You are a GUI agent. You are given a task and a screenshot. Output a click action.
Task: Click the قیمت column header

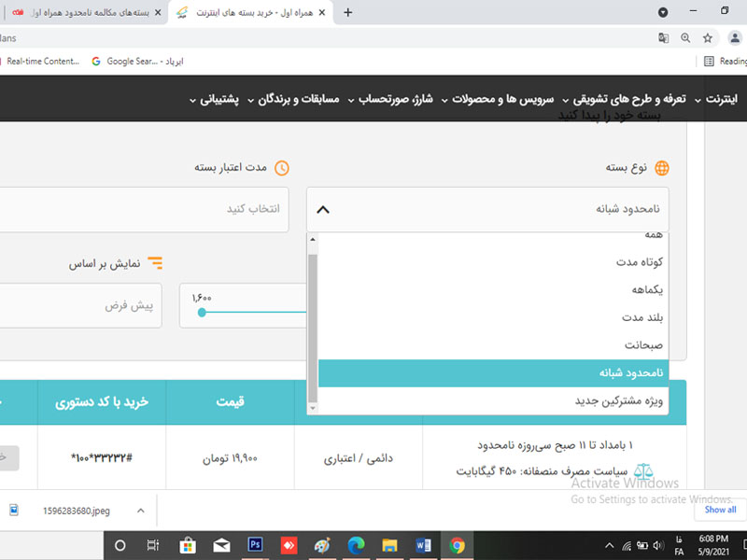tap(230, 402)
